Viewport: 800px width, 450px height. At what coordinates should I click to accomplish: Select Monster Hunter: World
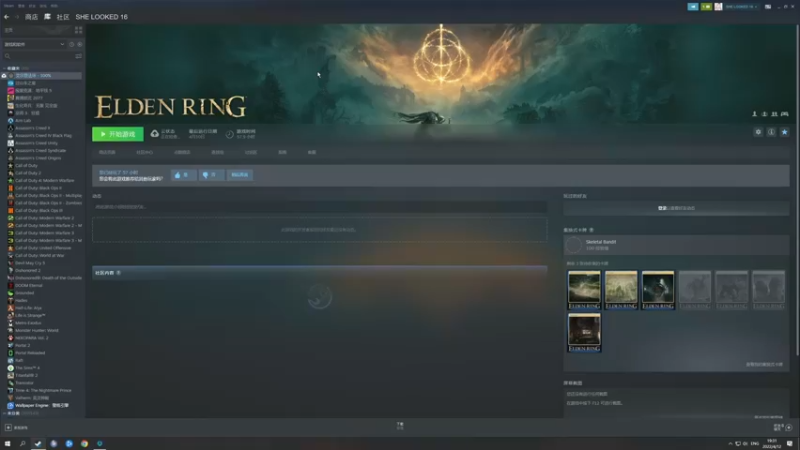tap(37, 330)
